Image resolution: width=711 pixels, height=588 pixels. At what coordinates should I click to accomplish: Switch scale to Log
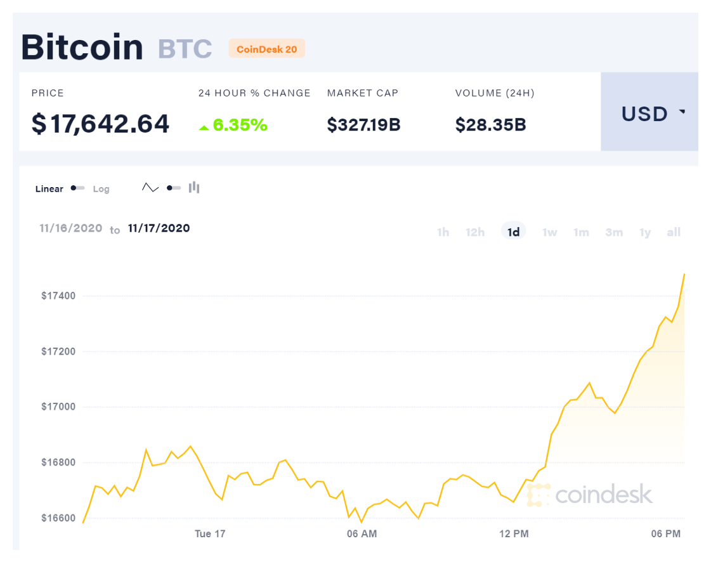click(x=101, y=189)
